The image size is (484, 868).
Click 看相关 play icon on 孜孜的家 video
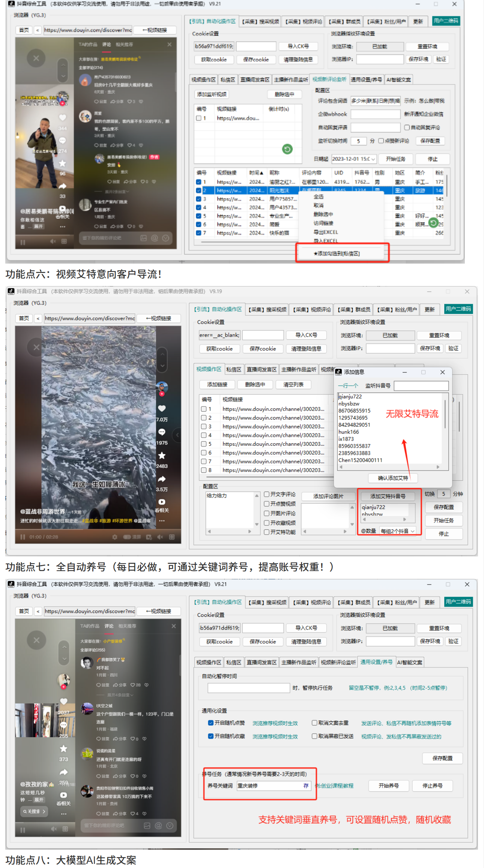tap(63, 795)
